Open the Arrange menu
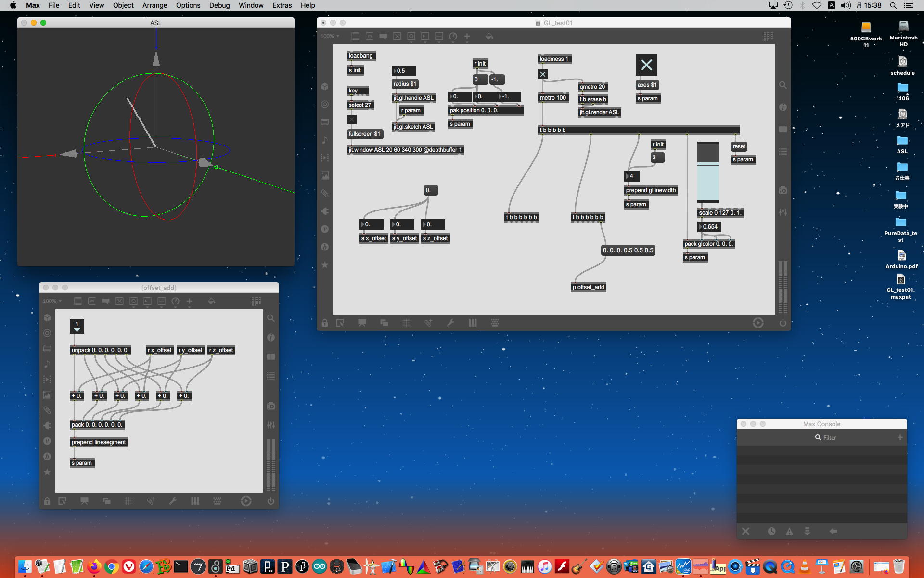 point(154,5)
